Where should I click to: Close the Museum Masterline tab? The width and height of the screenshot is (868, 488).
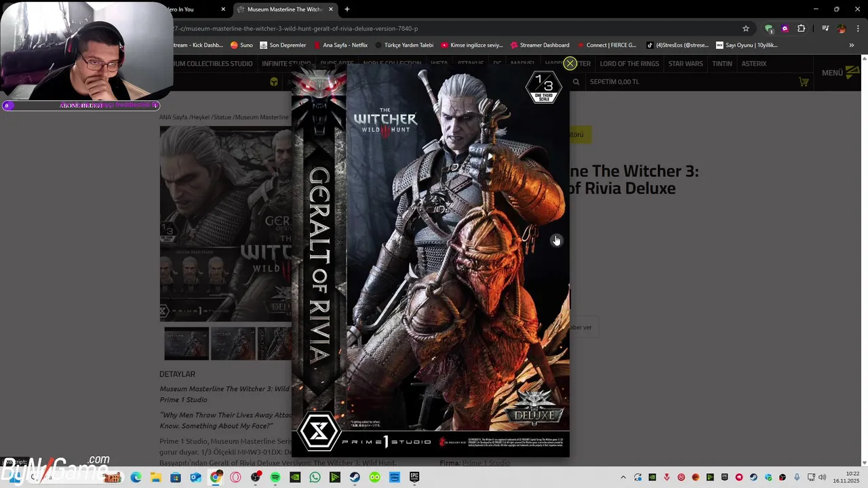[x=331, y=9]
